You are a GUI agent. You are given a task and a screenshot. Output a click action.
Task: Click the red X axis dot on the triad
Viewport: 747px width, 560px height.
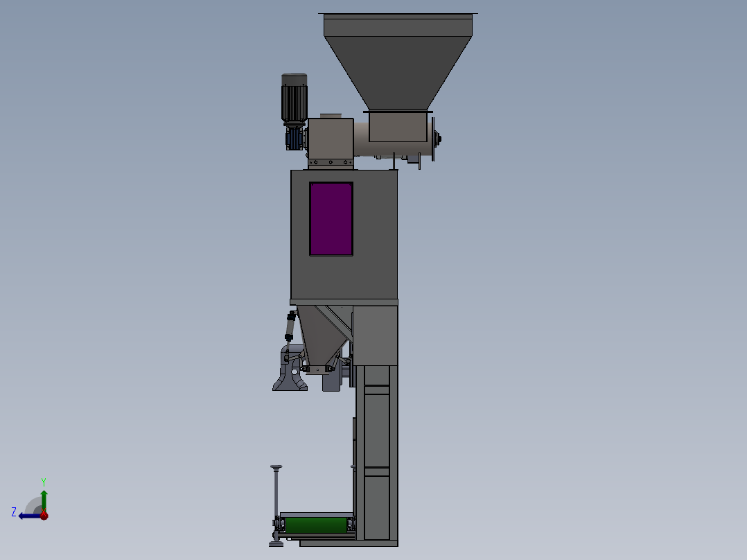[44, 515]
